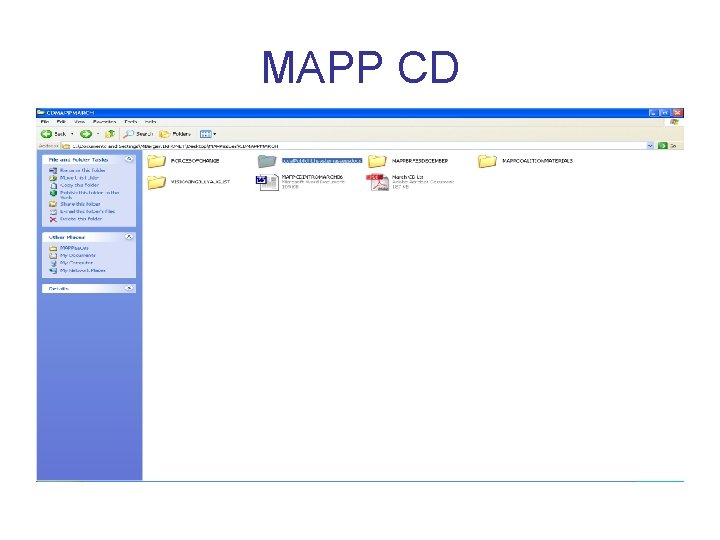Click Rename this folder link
Screen dimensions: 720x540
tap(83, 170)
